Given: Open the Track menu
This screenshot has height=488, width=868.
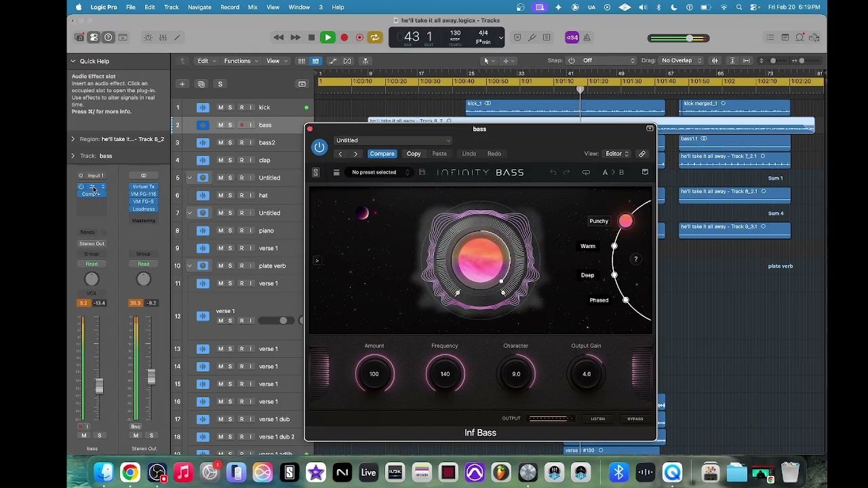Looking at the screenshot, I should pos(172,7).
